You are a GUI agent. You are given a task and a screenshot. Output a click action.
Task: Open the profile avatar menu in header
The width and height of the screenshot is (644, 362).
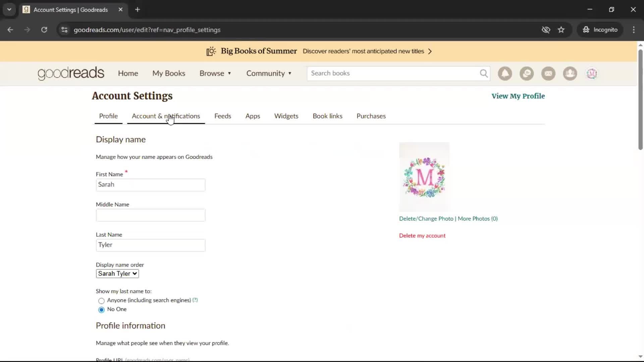coord(592,73)
